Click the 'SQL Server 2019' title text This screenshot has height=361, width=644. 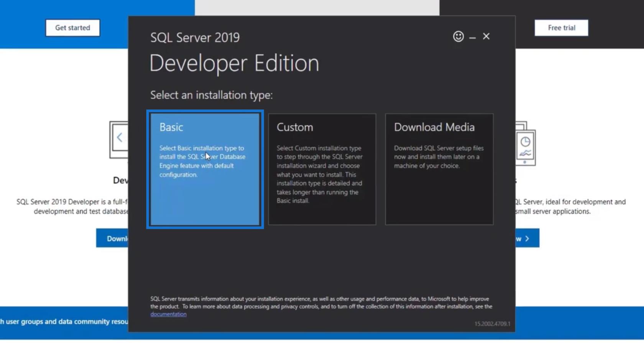click(195, 38)
